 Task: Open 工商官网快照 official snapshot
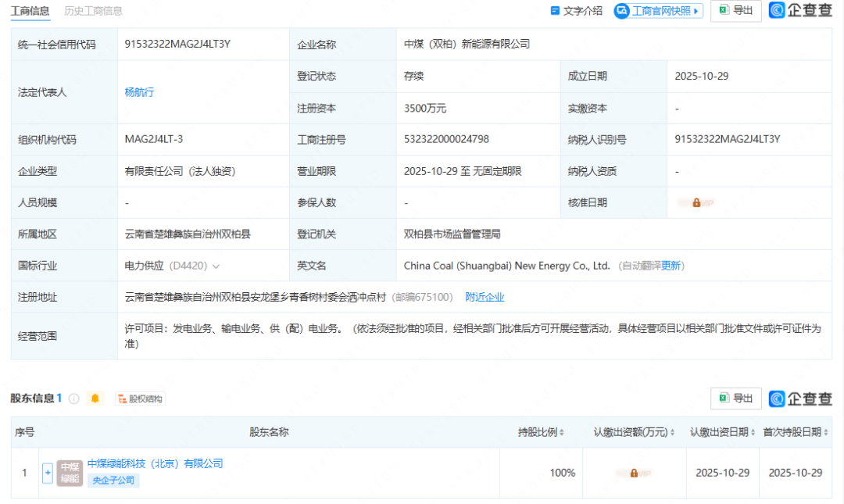pyautogui.click(x=658, y=11)
